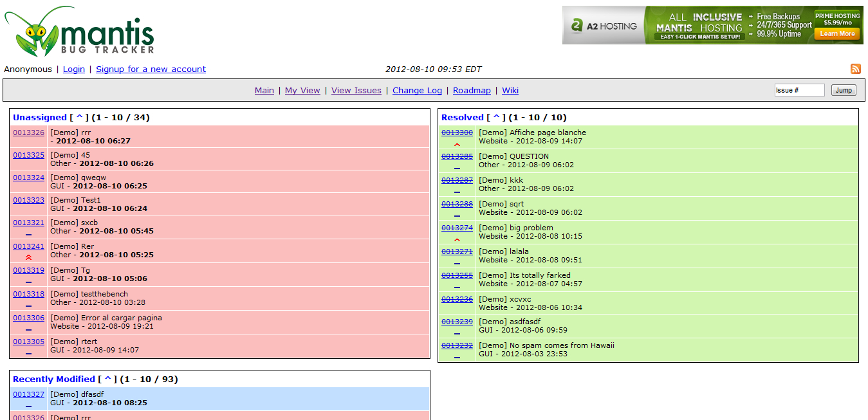Screen dimensions: 868x420
Task: Open the Unassigned section heading link
Action: tap(40, 117)
